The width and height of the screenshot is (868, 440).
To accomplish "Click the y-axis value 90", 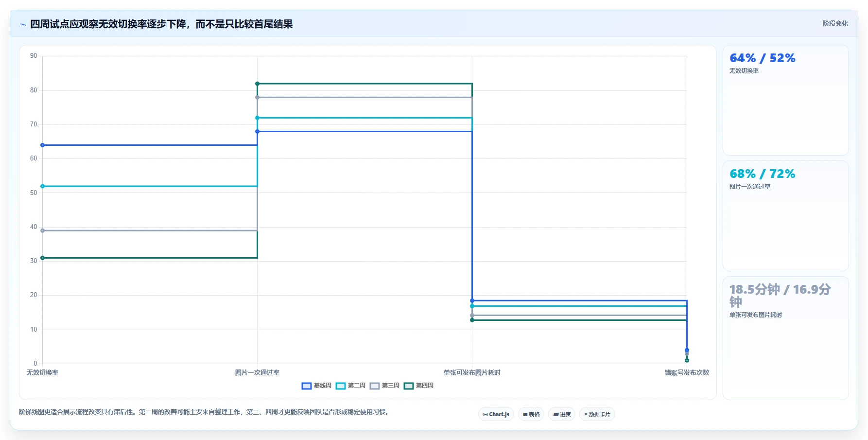I will (x=34, y=56).
